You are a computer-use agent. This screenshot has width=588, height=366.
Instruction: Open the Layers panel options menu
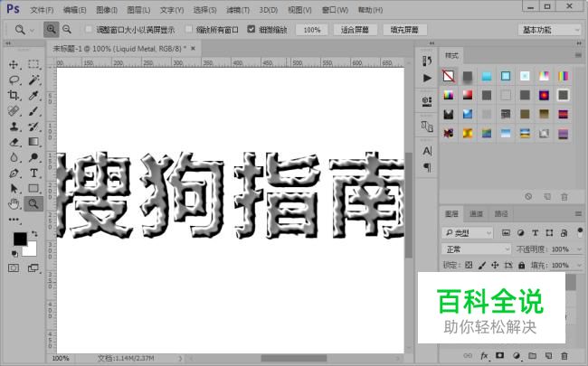point(578,213)
